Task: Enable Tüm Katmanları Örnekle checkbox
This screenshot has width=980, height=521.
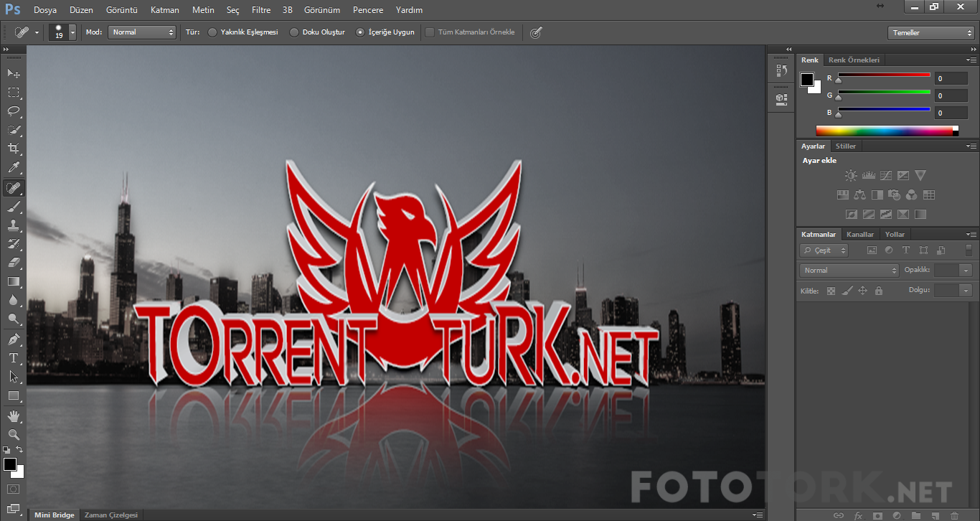Action: pyautogui.click(x=430, y=32)
